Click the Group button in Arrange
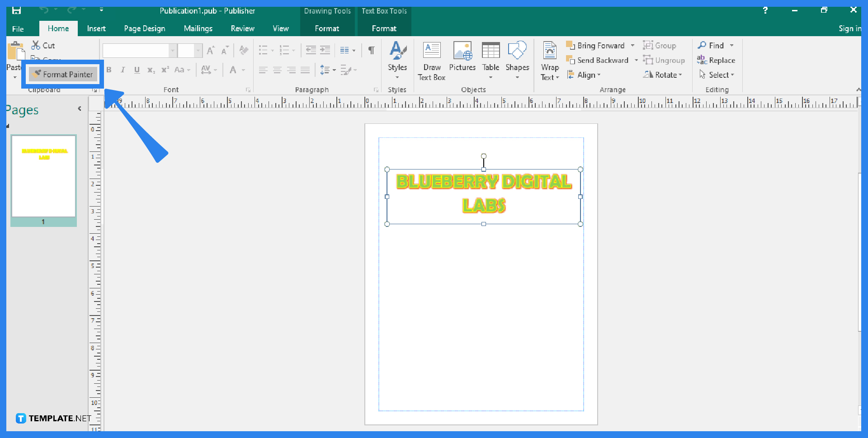This screenshot has width=868, height=438. click(x=660, y=45)
